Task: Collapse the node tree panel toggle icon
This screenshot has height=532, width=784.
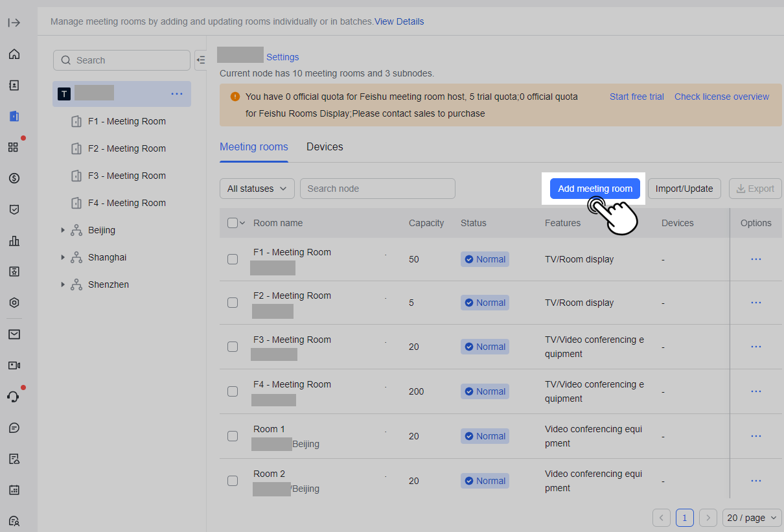Action: tap(201, 60)
